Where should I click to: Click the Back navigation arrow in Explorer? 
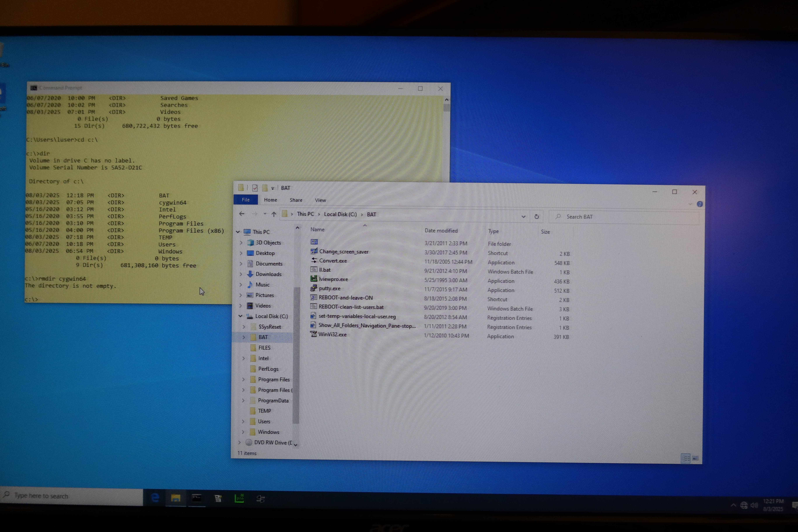click(242, 214)
